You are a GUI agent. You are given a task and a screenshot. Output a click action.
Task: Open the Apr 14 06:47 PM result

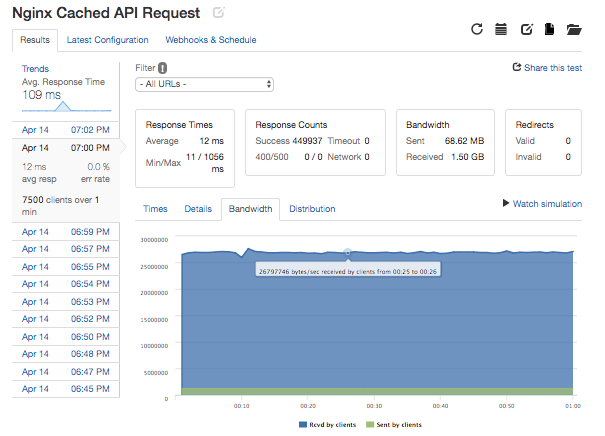point(66,372)
